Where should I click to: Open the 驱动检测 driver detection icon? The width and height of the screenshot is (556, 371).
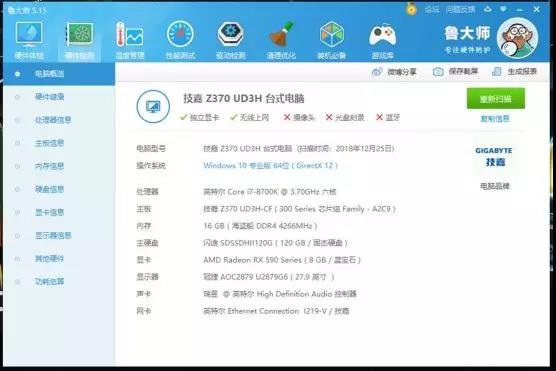click(x=230, y=40)
